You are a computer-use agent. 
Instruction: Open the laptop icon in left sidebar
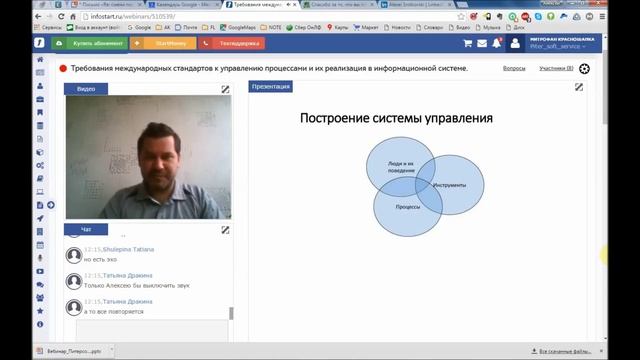click(x=40, y=192)
